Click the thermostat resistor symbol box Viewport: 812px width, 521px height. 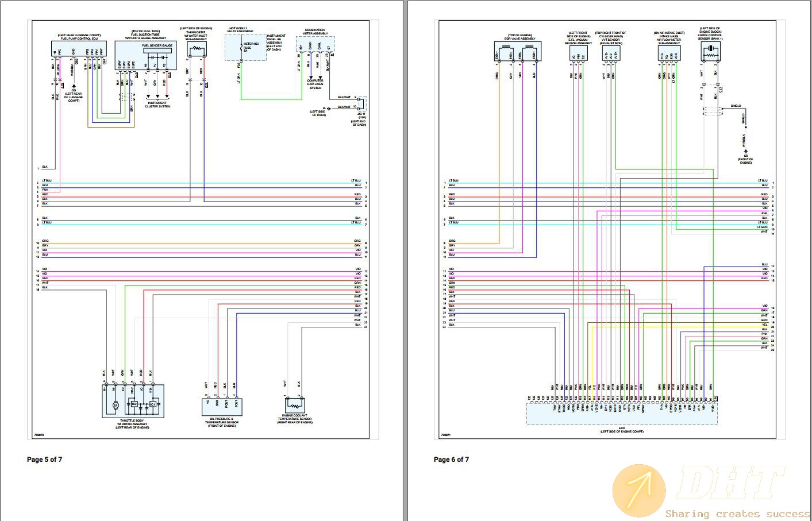[x=197, y=49]
